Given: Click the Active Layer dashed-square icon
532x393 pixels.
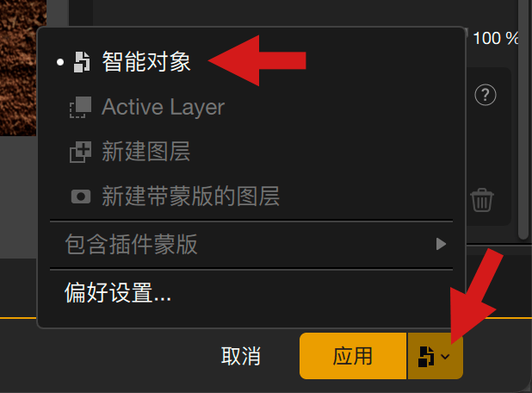Looking at the screenshot, I should click(80, 108).
